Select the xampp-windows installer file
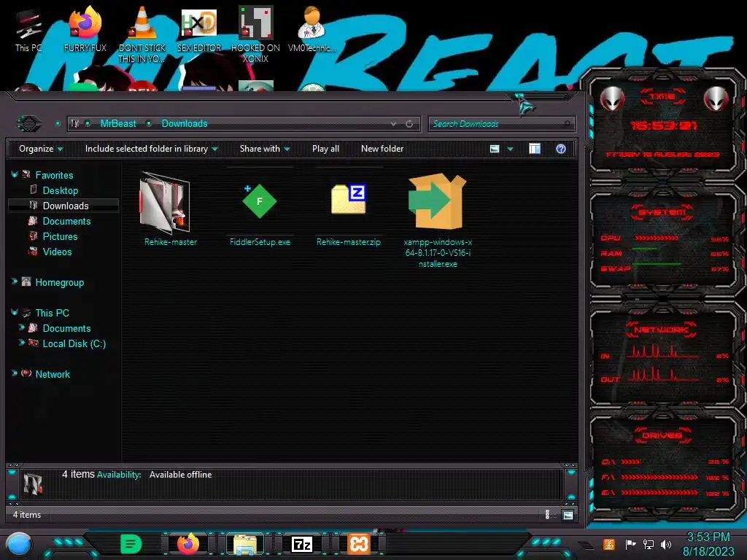Viewport: 747px width, 560px height. click(438, 220)
